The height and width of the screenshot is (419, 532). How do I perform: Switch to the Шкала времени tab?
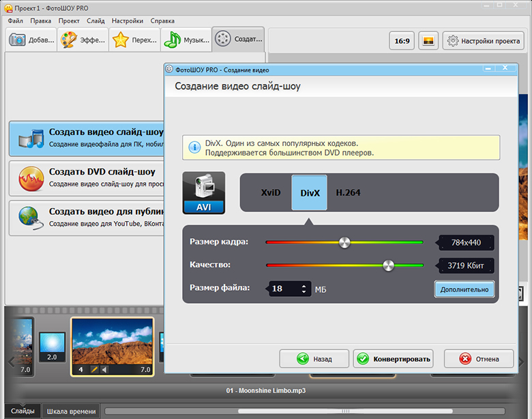click(71, 411)
